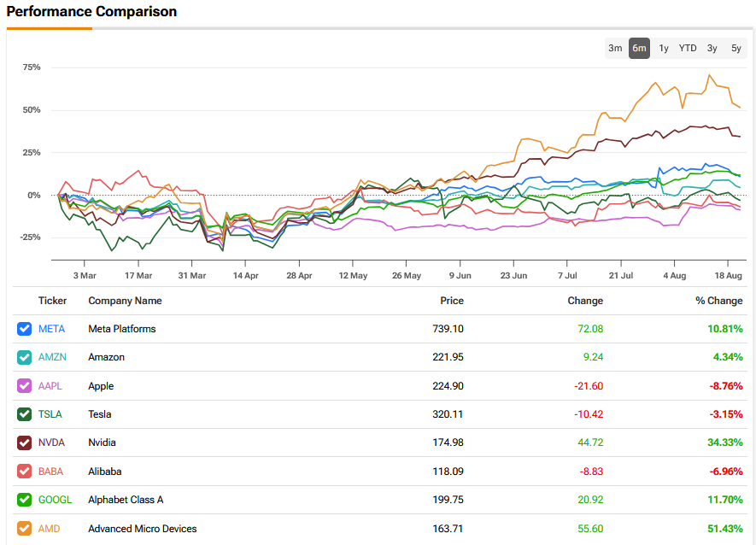Screen dimensions: 756x545
Task: Click company name Apple
Action: [102, 386]
